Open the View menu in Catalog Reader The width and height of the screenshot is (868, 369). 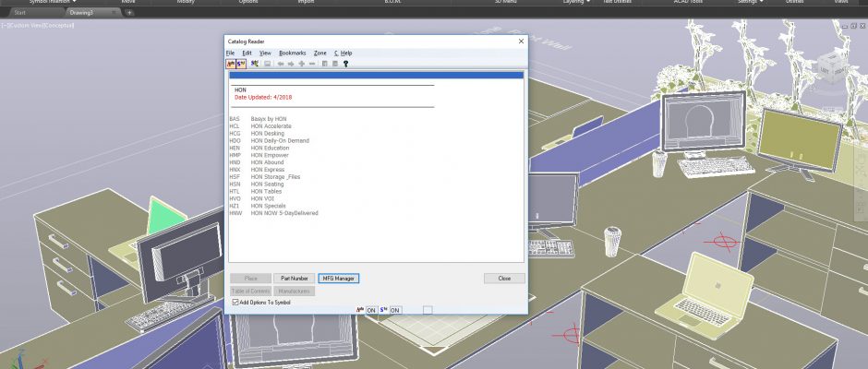coord(265,54)
